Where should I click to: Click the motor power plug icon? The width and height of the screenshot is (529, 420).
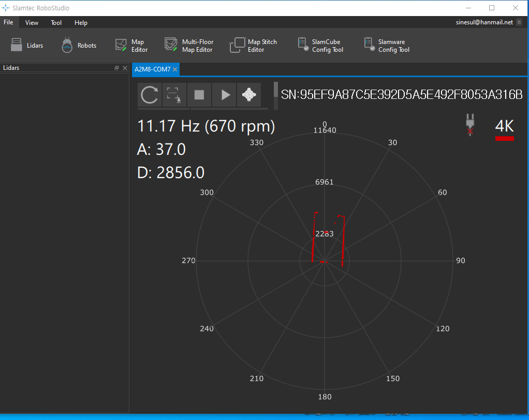coord(470,124)
